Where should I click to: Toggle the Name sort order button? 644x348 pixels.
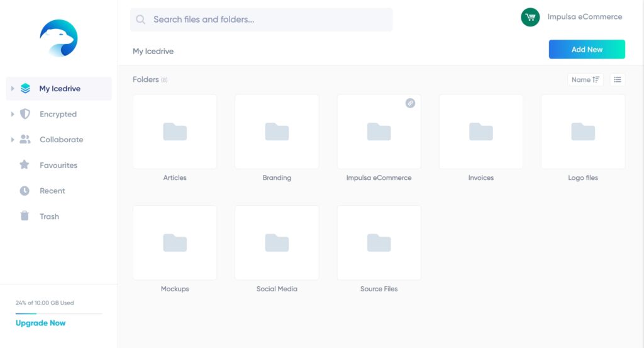(585, 79)
